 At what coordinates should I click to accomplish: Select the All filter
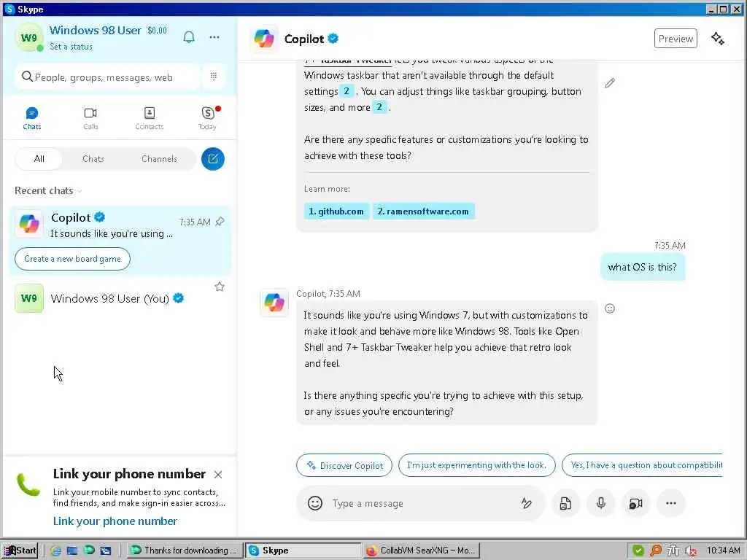39,158
